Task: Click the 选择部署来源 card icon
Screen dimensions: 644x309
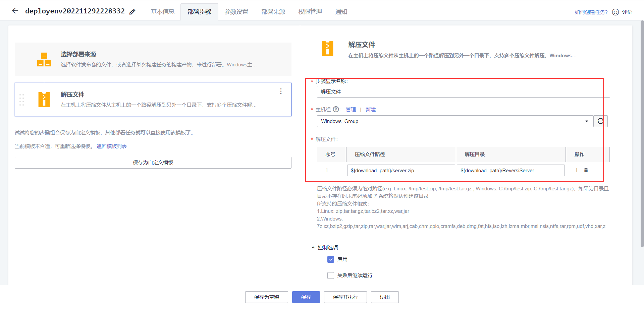Action: (44, 59)
